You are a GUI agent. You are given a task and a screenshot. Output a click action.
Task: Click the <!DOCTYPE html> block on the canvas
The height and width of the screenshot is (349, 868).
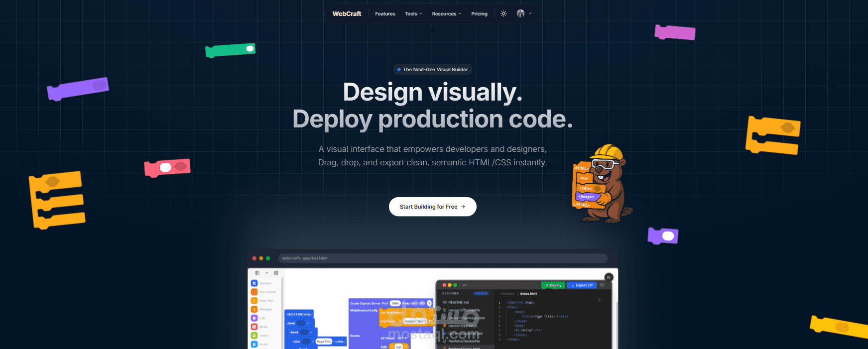299,314
